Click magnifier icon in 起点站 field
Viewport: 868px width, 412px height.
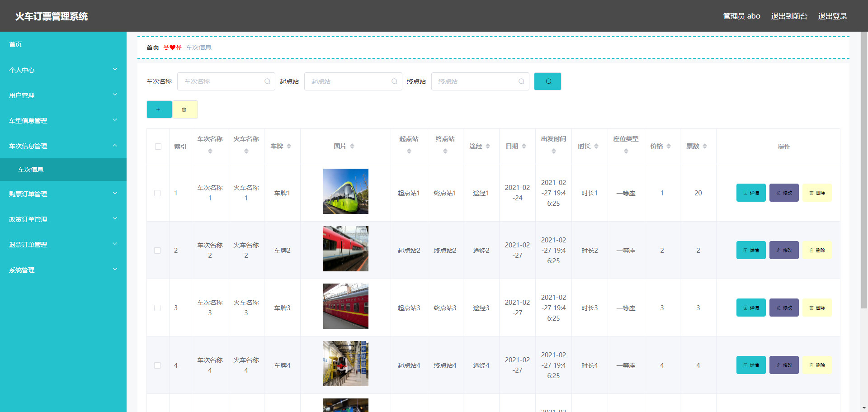[x=394, y=81]
